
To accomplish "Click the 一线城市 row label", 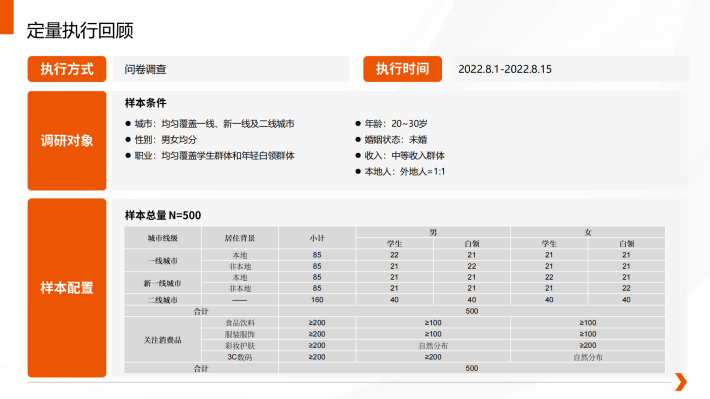I will 163,260.
